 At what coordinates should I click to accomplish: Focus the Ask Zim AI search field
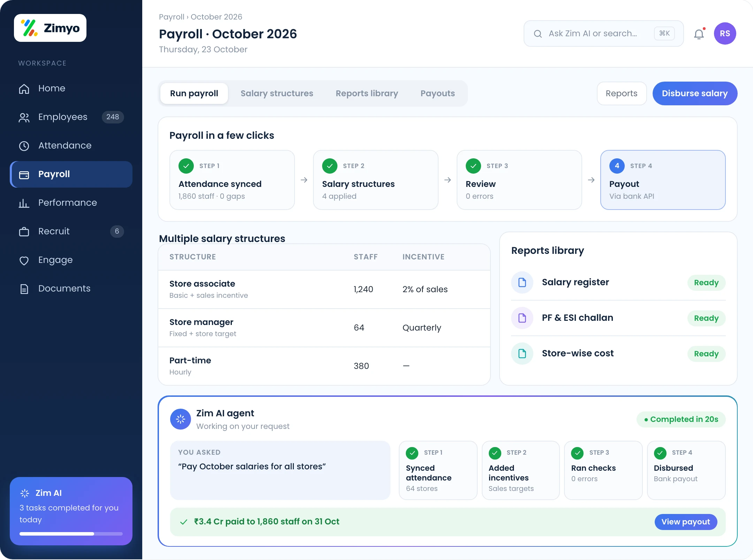(603, 33)
